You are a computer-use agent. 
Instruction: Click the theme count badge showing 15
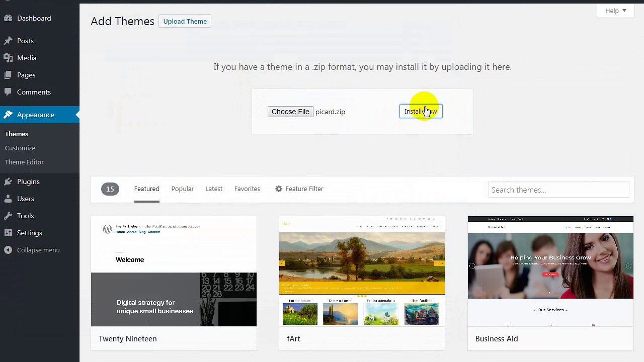[x=110, y=189]
